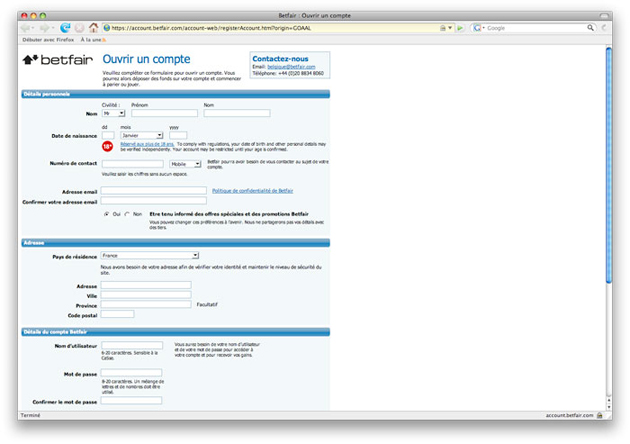Screen dimensions: 630x444
Task: Click the Mot de passe input field
Action: pos(131,372)
